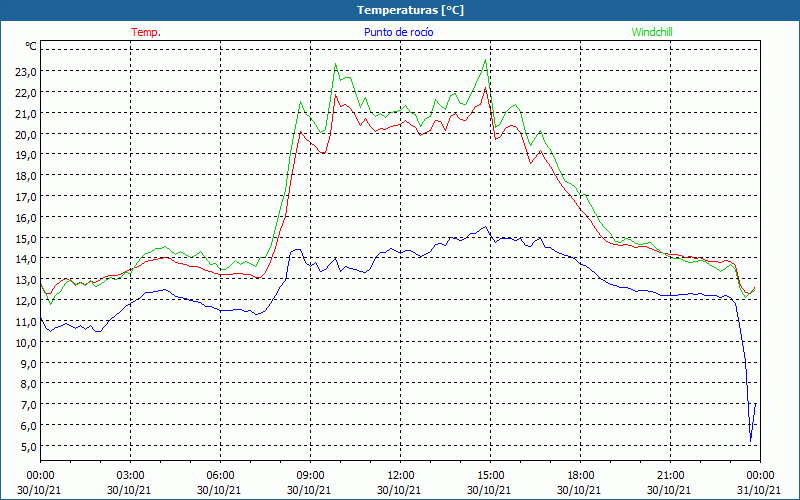Click the 17,0 y-axis value

coord(26,196)
